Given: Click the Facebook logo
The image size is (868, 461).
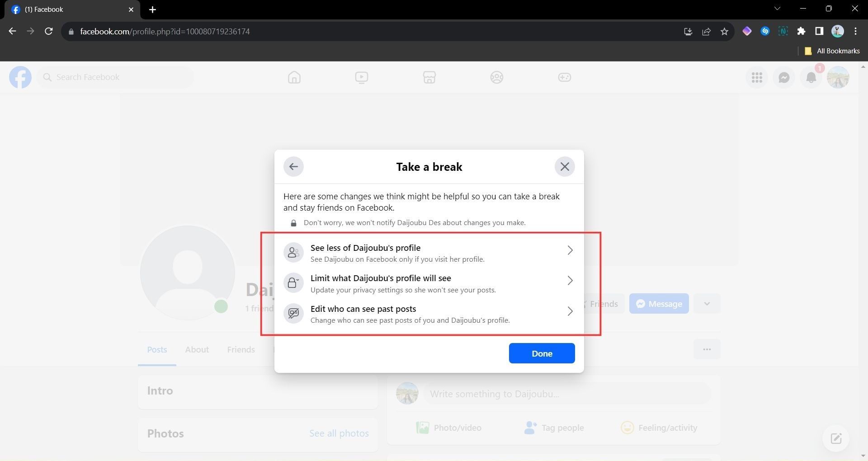Looking at the screenshot, I should click(20, 77).
